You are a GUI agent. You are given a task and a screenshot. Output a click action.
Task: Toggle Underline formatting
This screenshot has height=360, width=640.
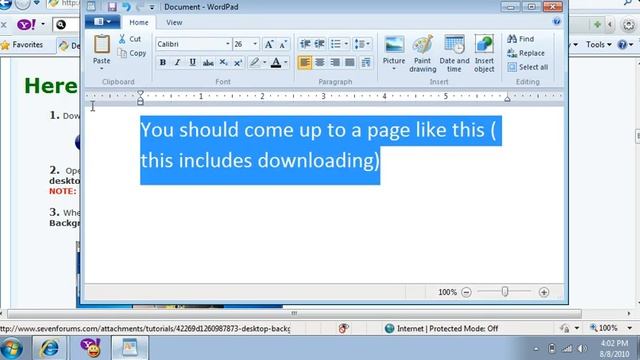[x=192, y=62]
